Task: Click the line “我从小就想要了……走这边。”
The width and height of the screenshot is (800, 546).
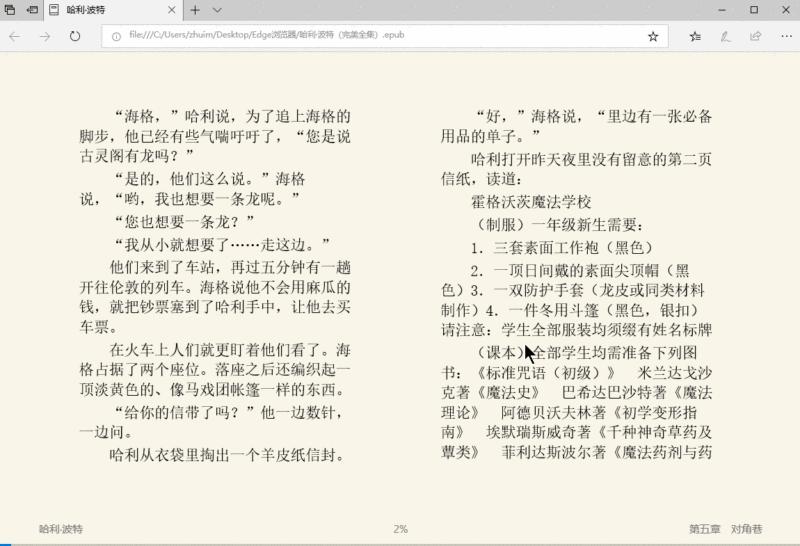Action: [x=222, y=245]
